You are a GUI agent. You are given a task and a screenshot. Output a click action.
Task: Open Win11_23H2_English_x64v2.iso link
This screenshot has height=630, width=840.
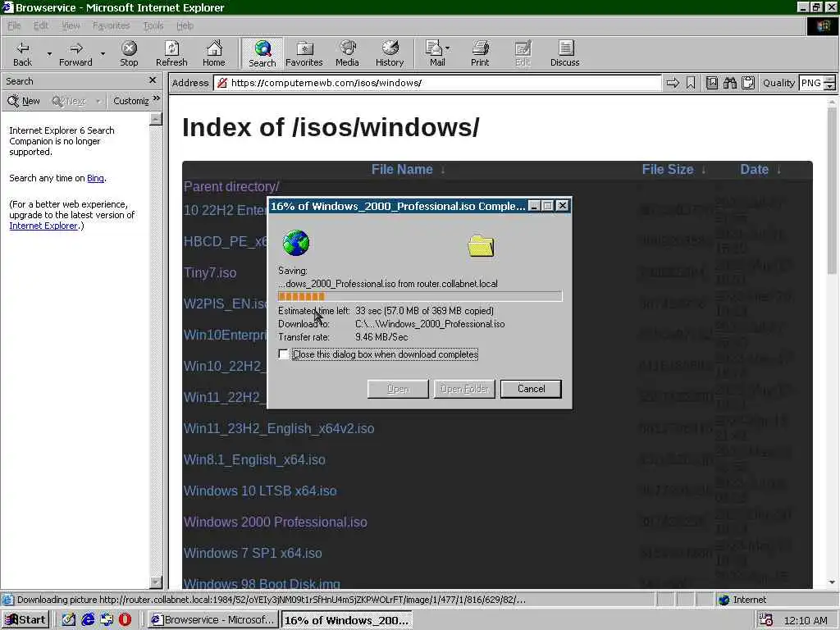click(x=279, y=428)
